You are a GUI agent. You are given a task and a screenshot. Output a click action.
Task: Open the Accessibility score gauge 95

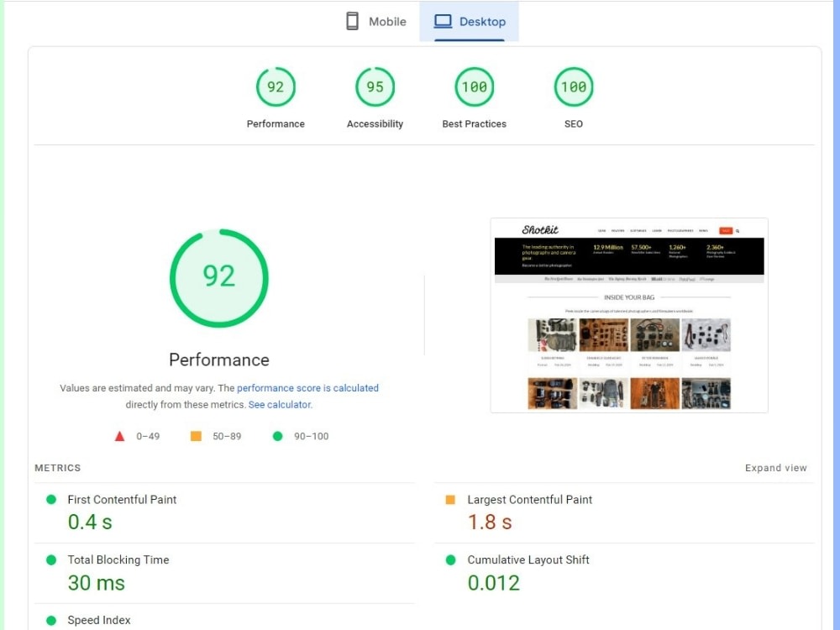pos(375,87)
